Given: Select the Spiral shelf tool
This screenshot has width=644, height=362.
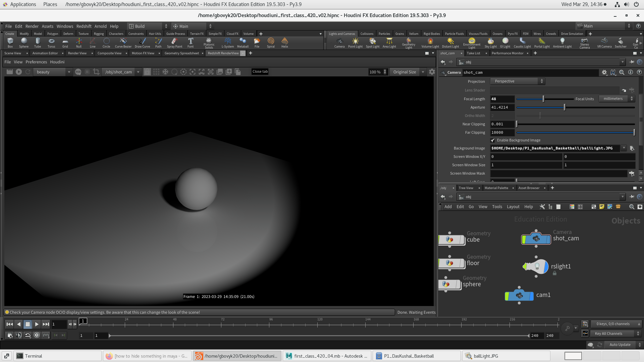Looking at the screenshot, I should click(x=271, y=43).
